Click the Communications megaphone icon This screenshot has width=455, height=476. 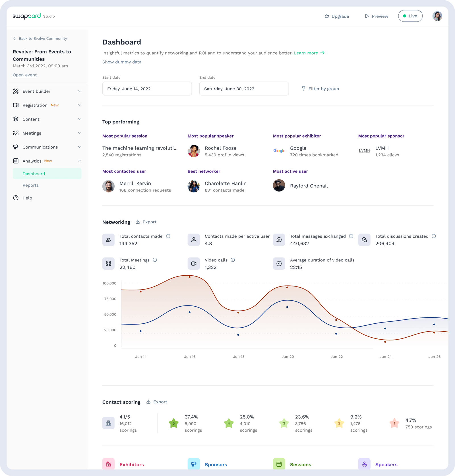tap(16, 147)
